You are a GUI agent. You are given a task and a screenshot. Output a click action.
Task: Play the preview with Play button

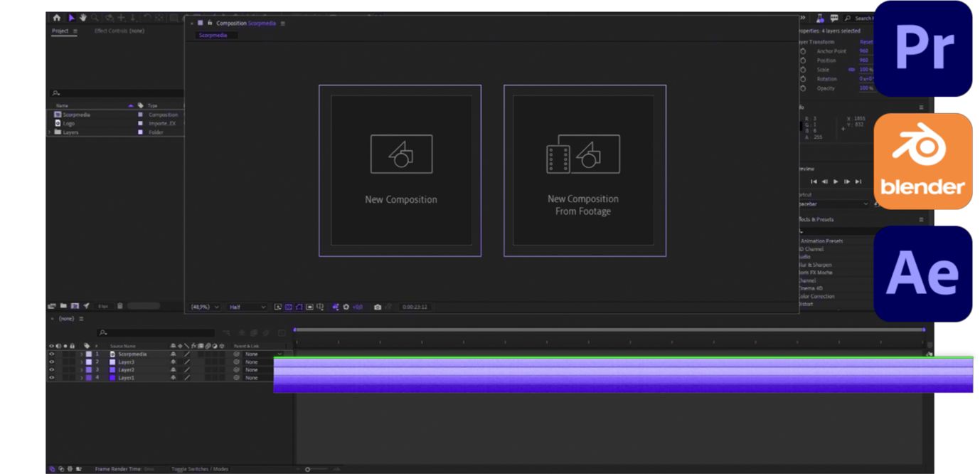(836, 181)
